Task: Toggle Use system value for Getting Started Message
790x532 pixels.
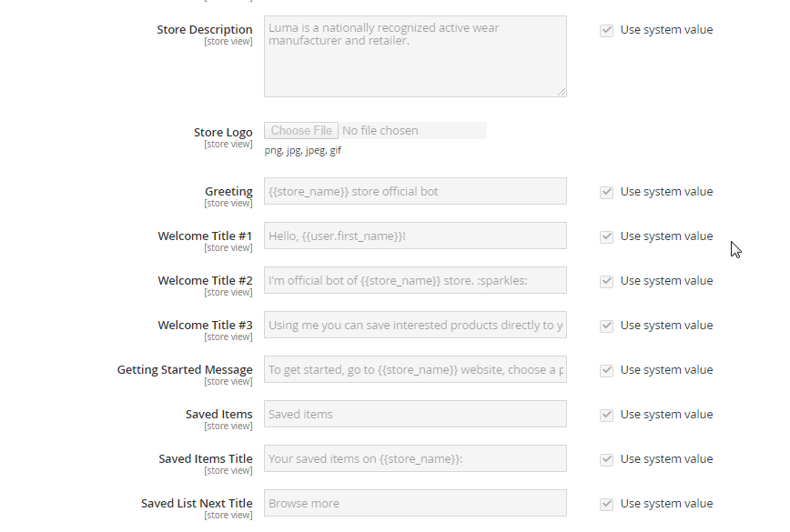Action: pyautogui.click(x=606, y=370)
